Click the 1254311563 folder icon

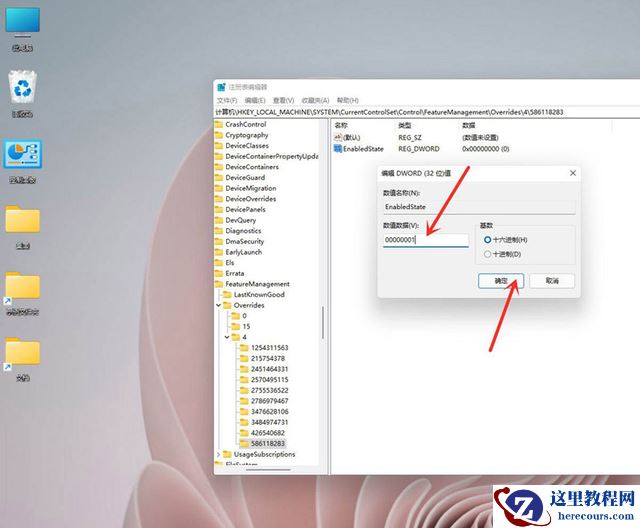click(244, 347)
